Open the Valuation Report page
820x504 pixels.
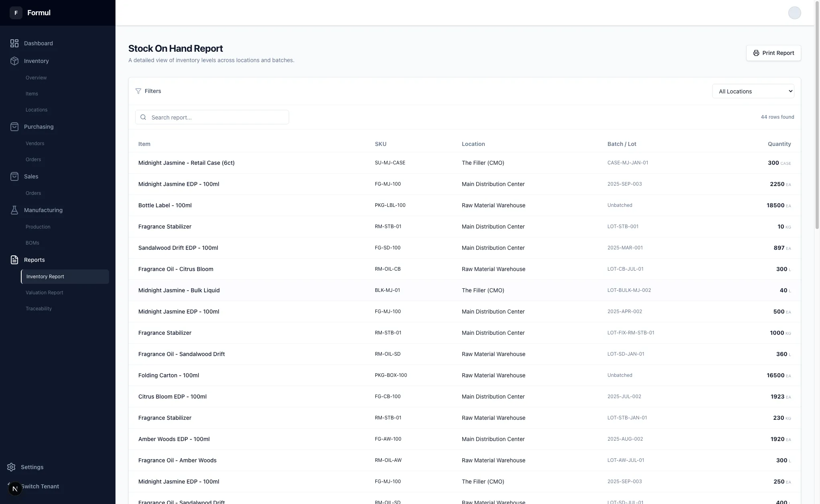click(x=45, y=293)
